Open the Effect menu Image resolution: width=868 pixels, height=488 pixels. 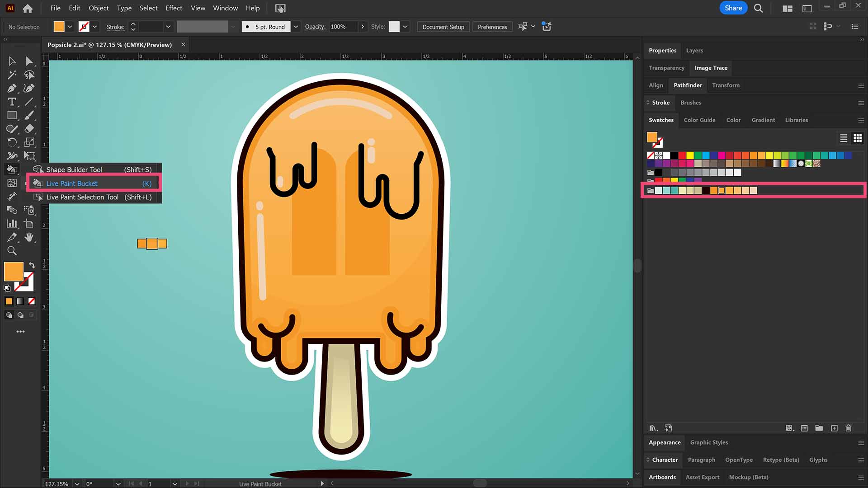174,8
